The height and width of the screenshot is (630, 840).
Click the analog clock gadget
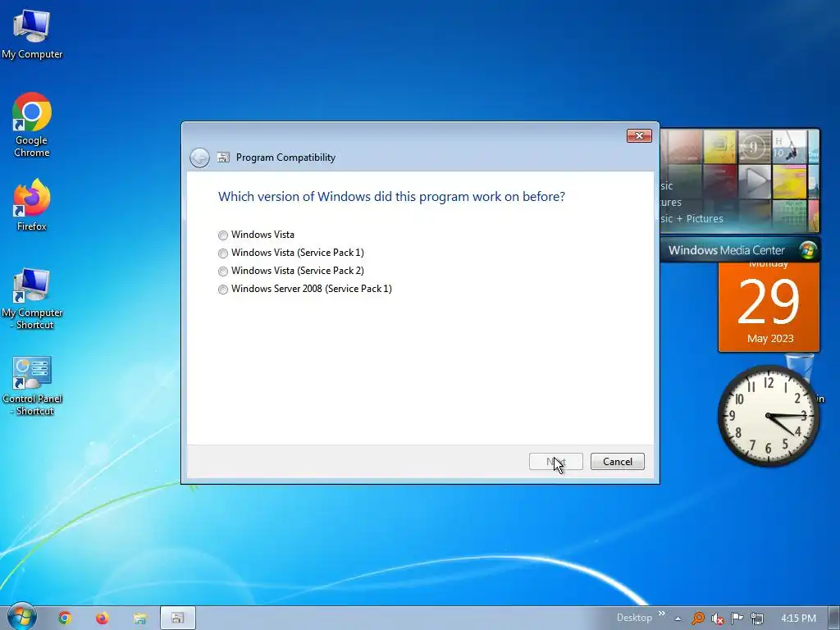(768, 416)
